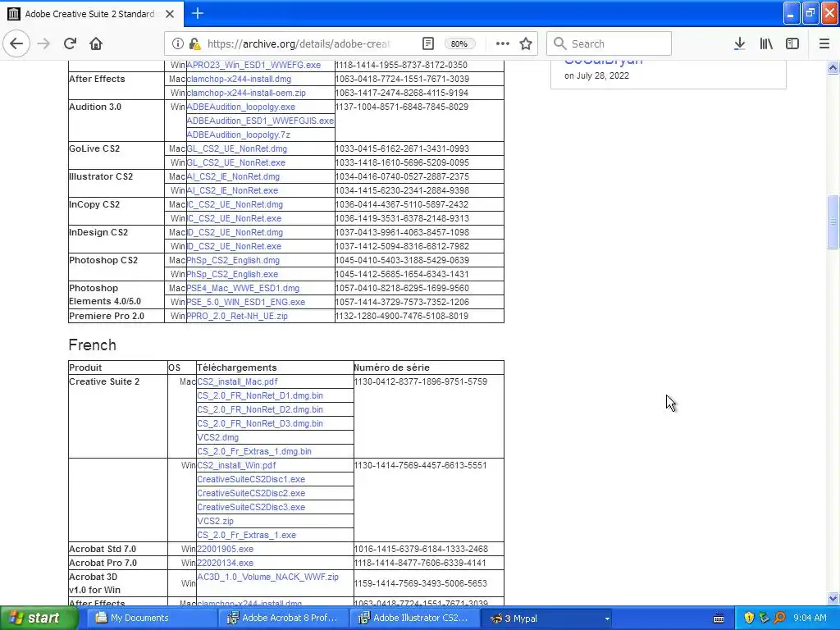Download PPRO_2.0_Ret-NH_UE.zip
Viewport: 840px width, 630px height.
(x=237, y=316)
